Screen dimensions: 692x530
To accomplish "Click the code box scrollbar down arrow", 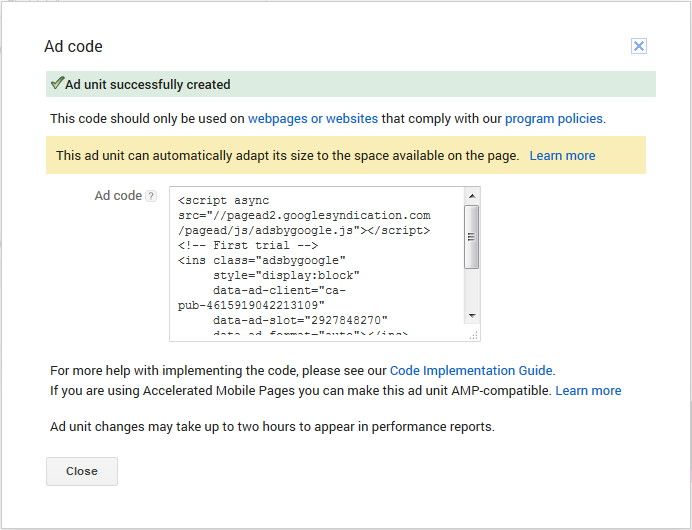I will point(472,316).
